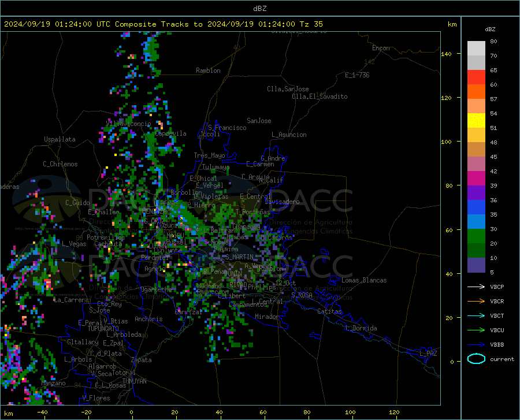Click the 'Capdevila' map label
This screenshot has width=520, height=420.
point(170,133)
